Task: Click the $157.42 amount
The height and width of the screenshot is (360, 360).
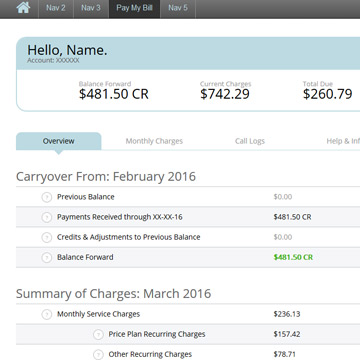Action: pos(287,334)
